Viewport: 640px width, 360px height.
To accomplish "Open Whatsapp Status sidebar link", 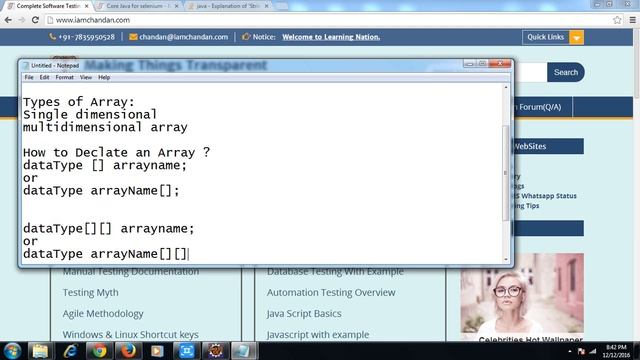I will coord(545,196).
